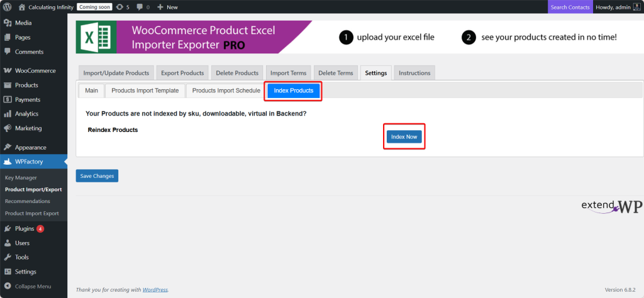Click the WPFactory sidebar icon
644x298 pixels.
7,162
